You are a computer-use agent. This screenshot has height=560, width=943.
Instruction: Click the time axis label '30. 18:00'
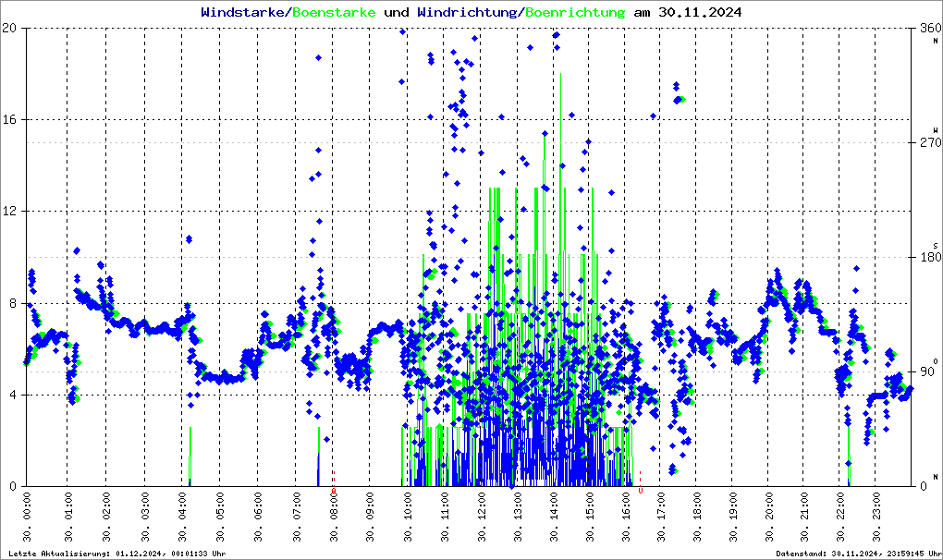696,517
